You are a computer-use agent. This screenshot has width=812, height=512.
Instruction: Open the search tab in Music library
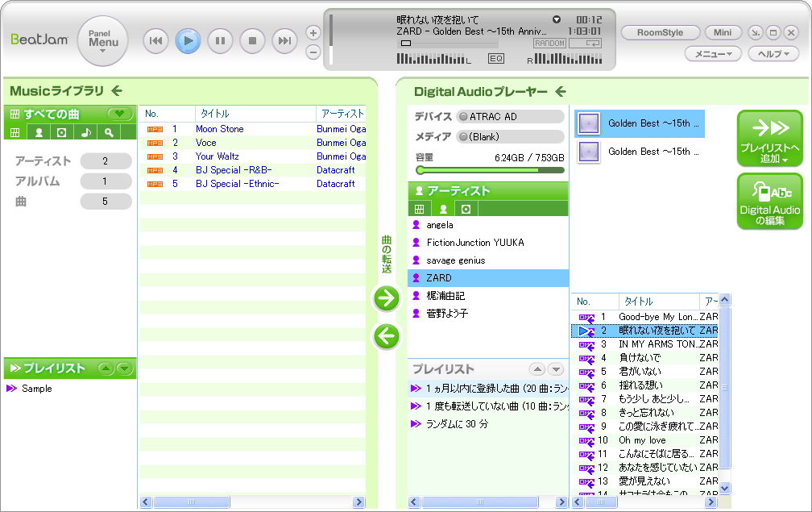tap(109, 133)
